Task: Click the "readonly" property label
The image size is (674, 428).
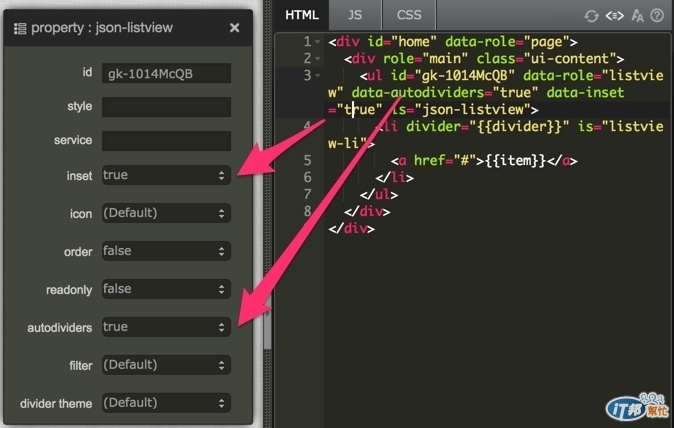Action: 69,290
